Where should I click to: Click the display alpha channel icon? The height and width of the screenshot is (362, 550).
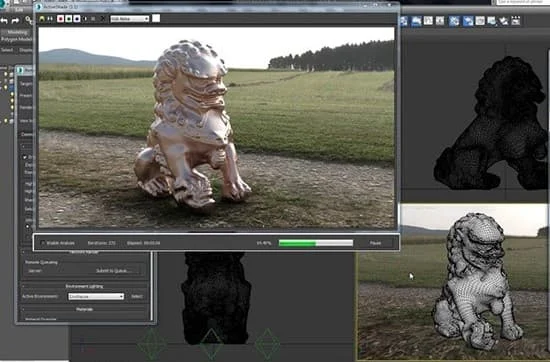[x=85, y=19]
